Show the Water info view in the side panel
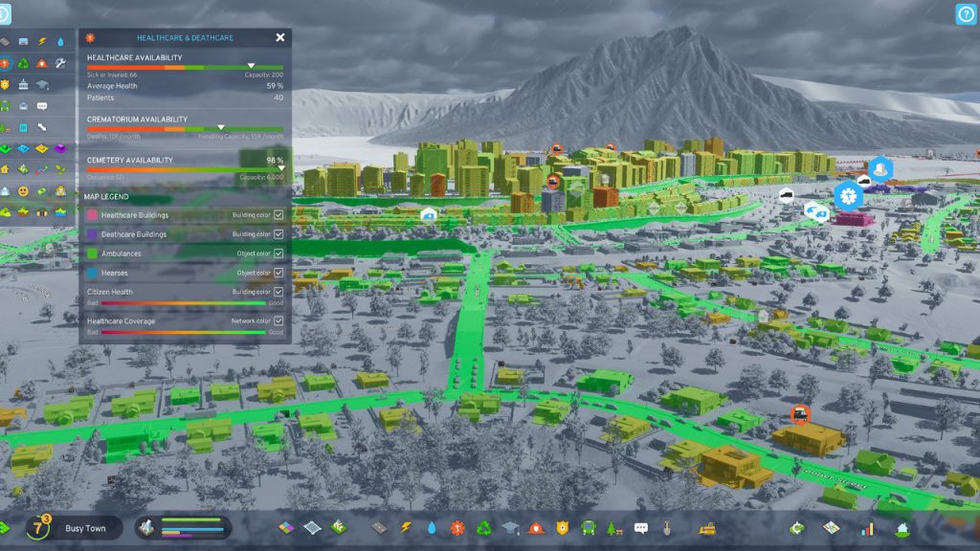980x551 pixels. [60, 42]
